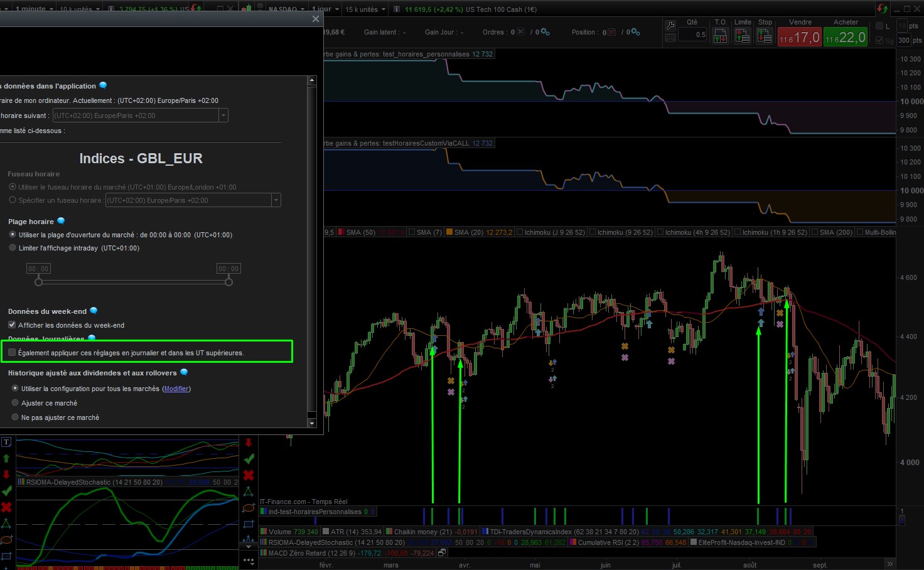Click the Cumulative RSI (2 2) indicator label
The image size is (924, 570).
608,542
